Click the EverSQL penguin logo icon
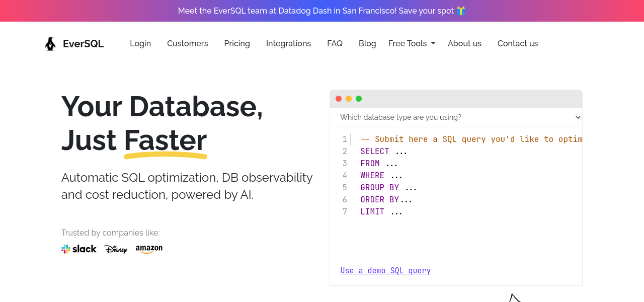644x302 pixels. [50, 44]
